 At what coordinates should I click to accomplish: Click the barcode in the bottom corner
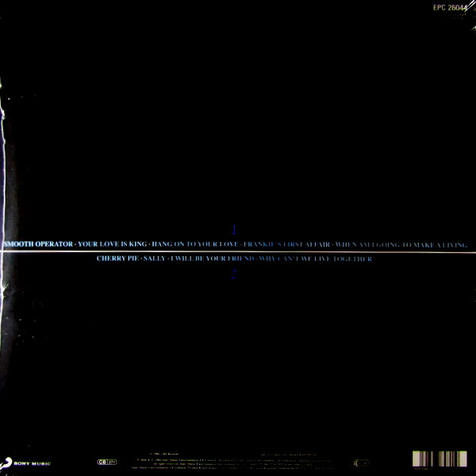[x=441, y=459]
